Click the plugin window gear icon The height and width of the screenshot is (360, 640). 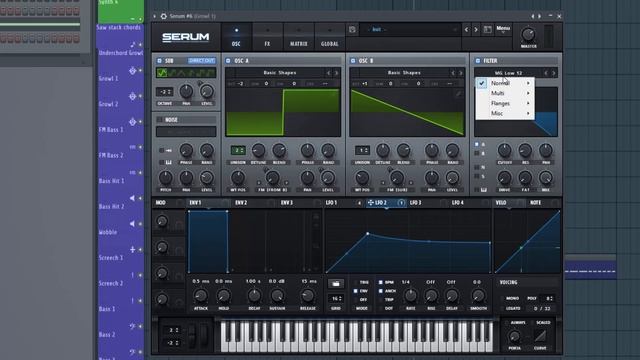(x=164, y=16)
